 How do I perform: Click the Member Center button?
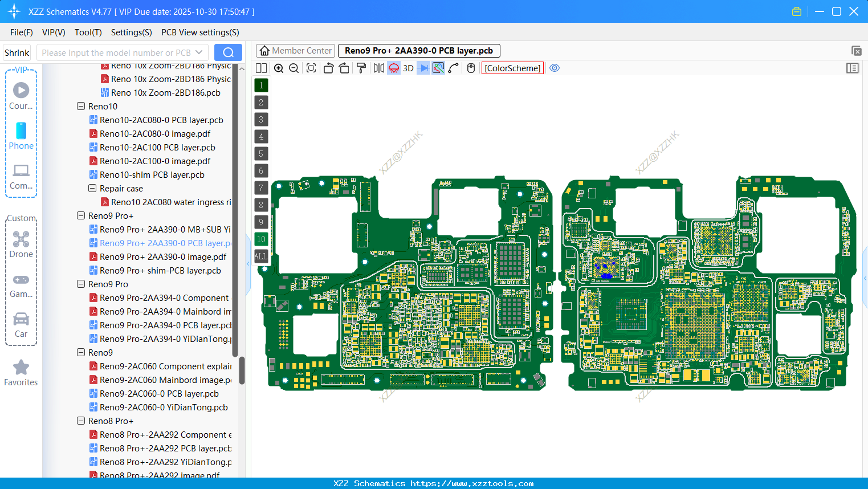(x=295, y=50)
